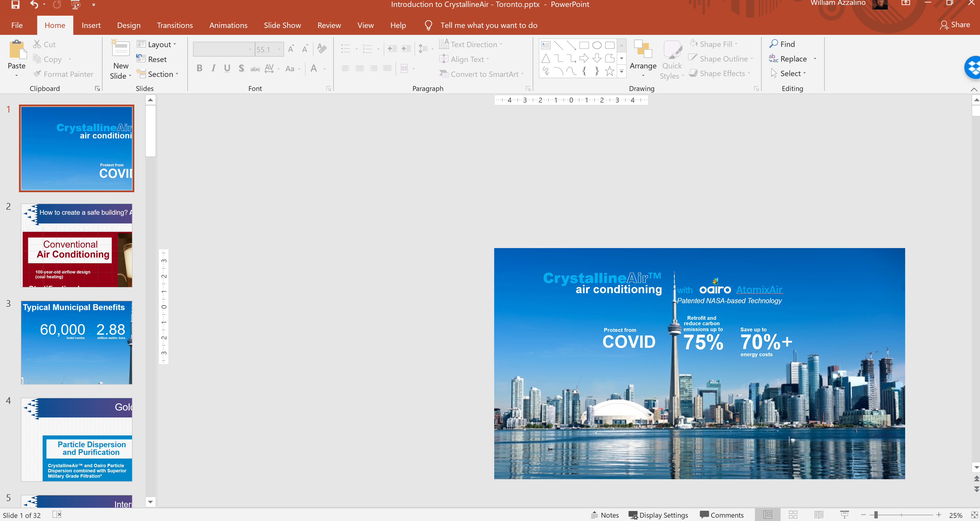Open the Notes pane
The image size is (980, 521).
click(605, 515)
